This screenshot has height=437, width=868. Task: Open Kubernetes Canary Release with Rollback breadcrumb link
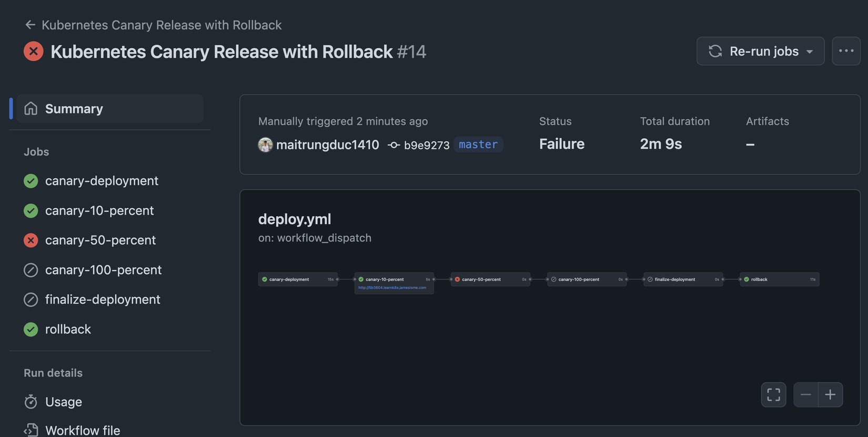pos(162,25)
